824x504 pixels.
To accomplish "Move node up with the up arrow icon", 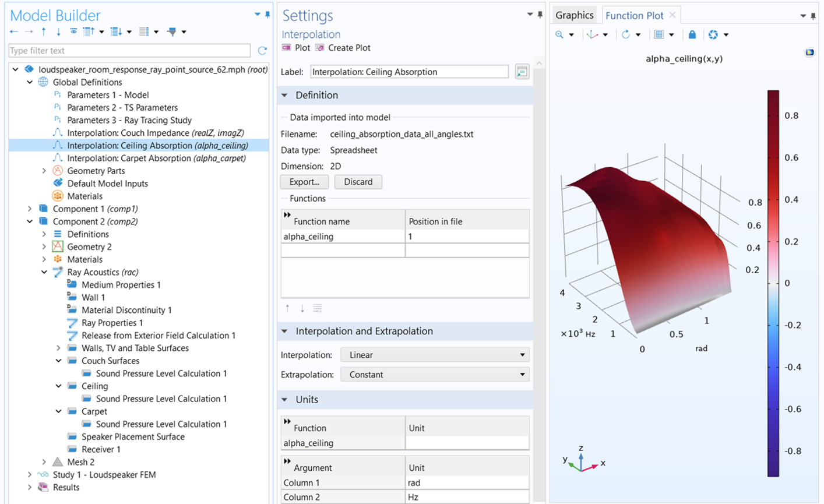I will 44,31.
